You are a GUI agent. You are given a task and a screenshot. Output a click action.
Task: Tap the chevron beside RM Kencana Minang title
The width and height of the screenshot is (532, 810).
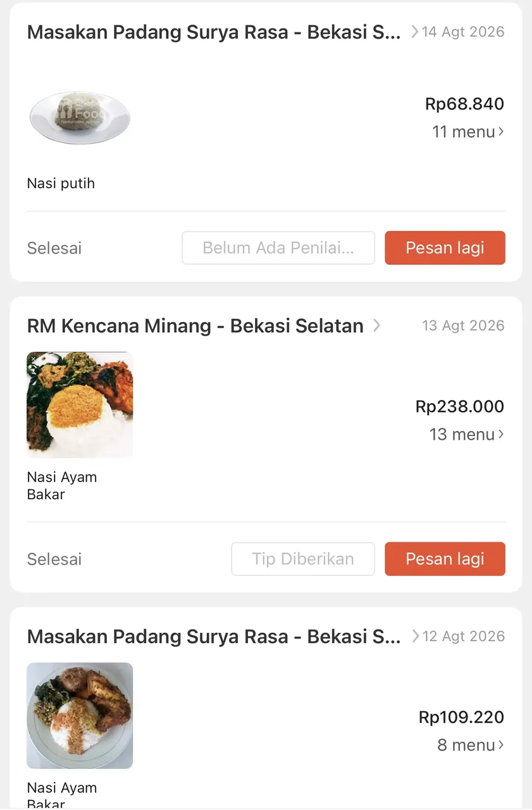click(377, 325)
